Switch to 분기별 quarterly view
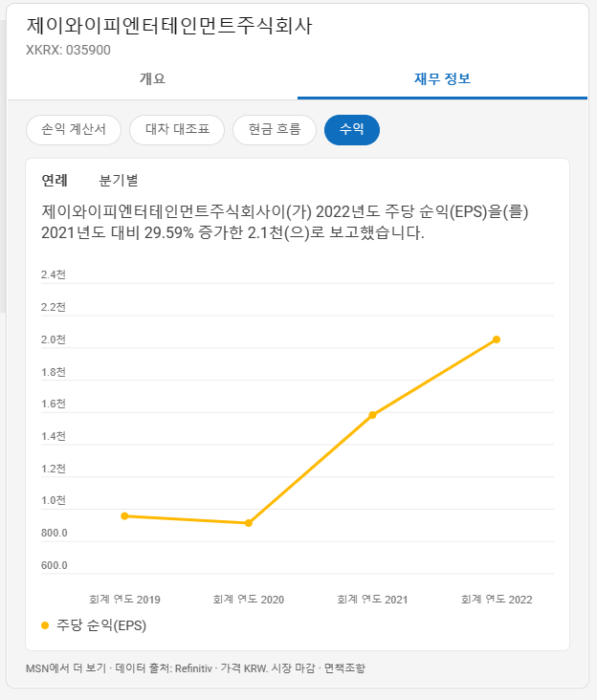Image resolution: width=597 pixels, height=700 pixels. [x=119, y=181]
